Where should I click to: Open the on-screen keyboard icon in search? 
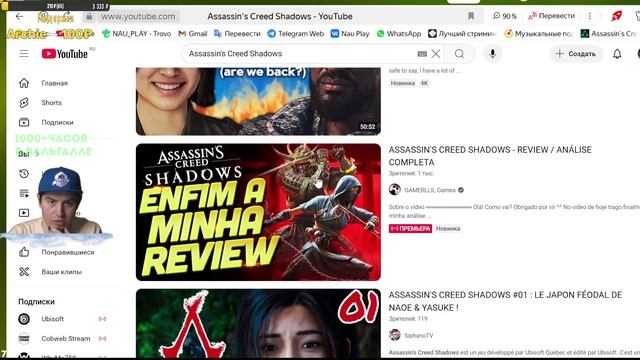[422, 54]
